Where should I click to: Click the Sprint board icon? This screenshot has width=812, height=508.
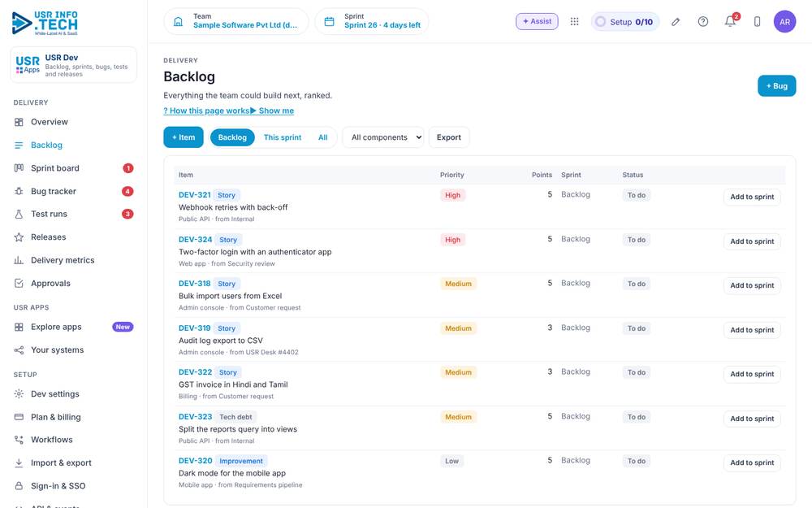coord(19,168)
